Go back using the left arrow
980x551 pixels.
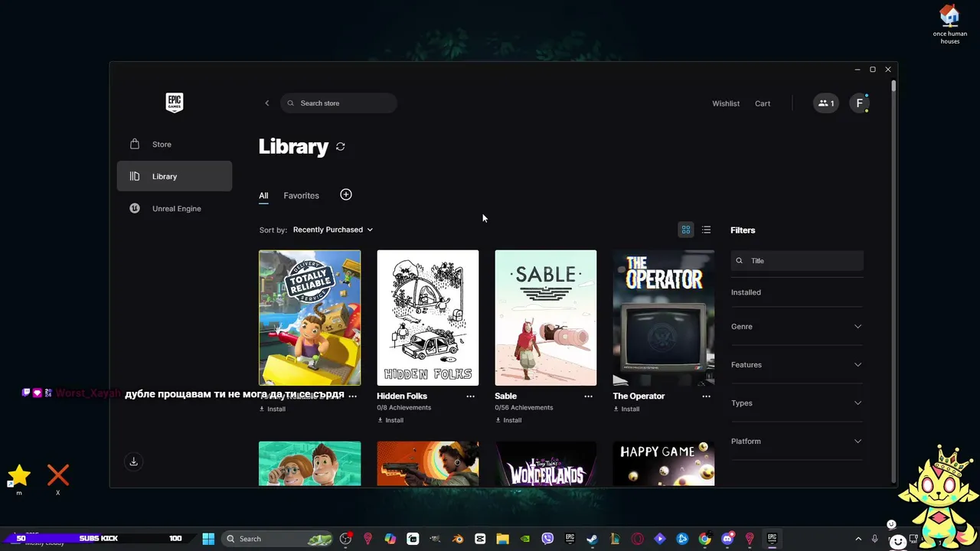pyautogui.click(x=267, y=103)
